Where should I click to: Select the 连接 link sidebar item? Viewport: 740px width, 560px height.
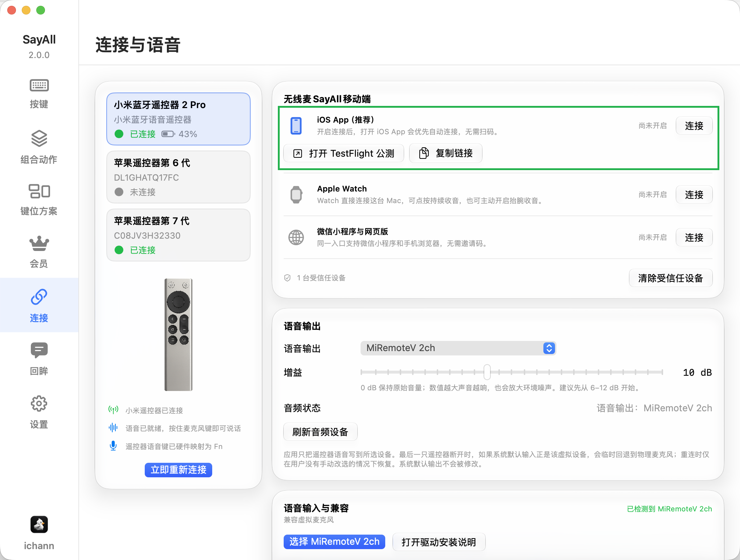[39, 305]
